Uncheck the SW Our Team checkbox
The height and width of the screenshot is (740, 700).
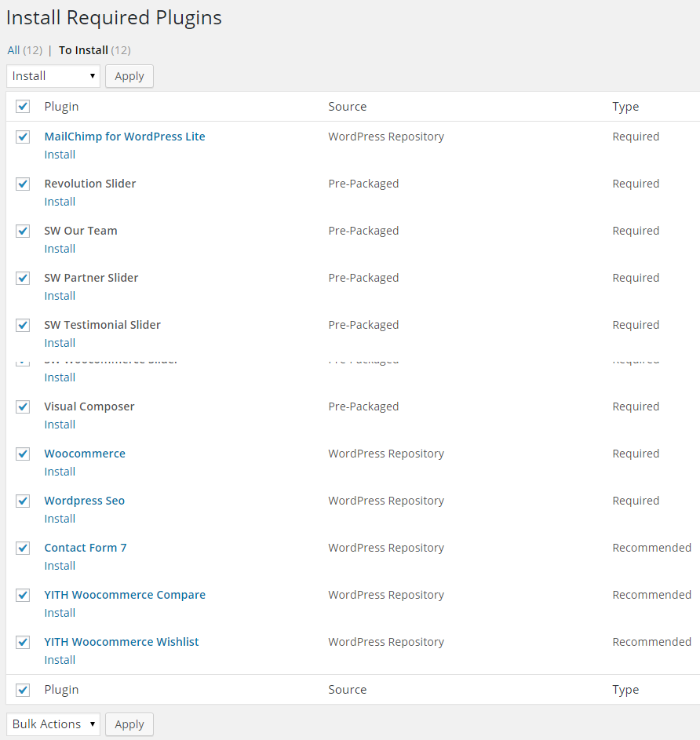pyautogui.click(x=23, y=231)
